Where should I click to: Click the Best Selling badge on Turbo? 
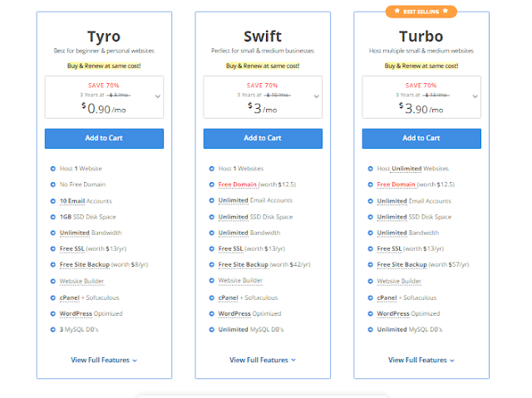[x=421, y=12]
